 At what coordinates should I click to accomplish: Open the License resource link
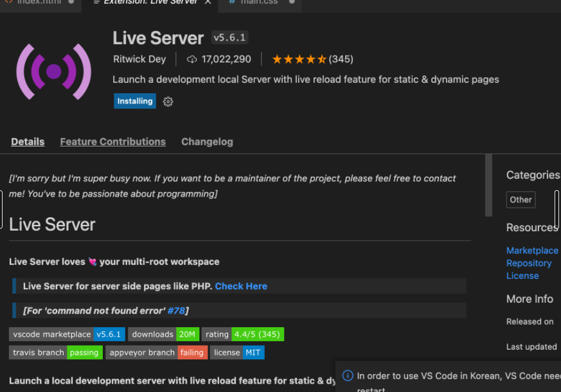point(522,276)
